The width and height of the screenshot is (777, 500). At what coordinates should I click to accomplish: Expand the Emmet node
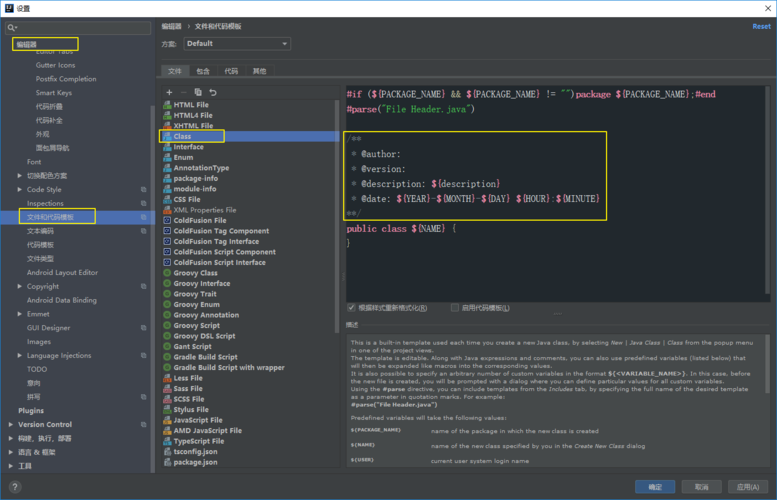pyautogui.click(x=19, y=314)
